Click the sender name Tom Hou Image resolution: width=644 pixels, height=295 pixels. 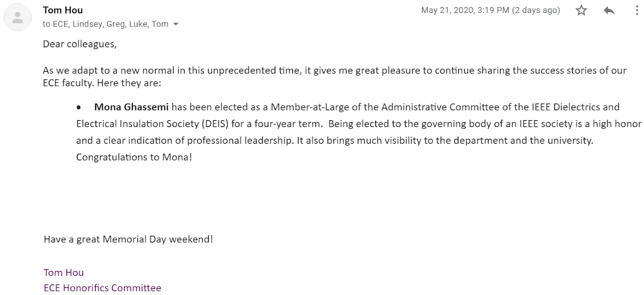[63, 10]
